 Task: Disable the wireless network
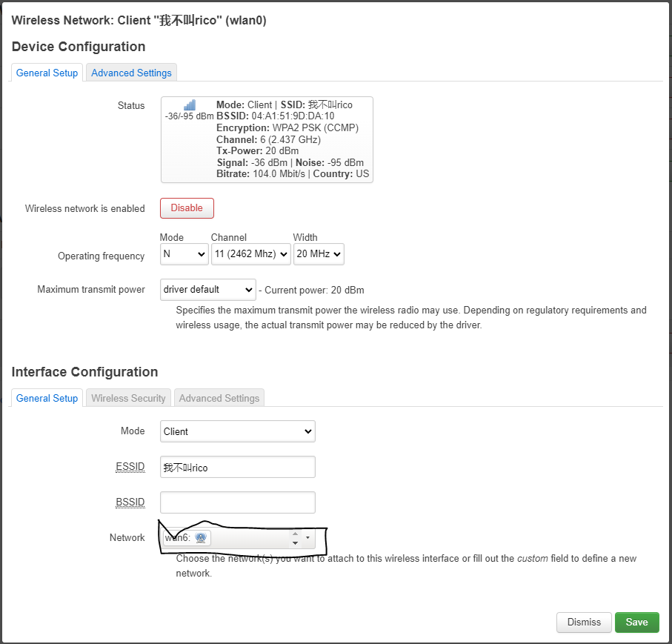[187, 208]
